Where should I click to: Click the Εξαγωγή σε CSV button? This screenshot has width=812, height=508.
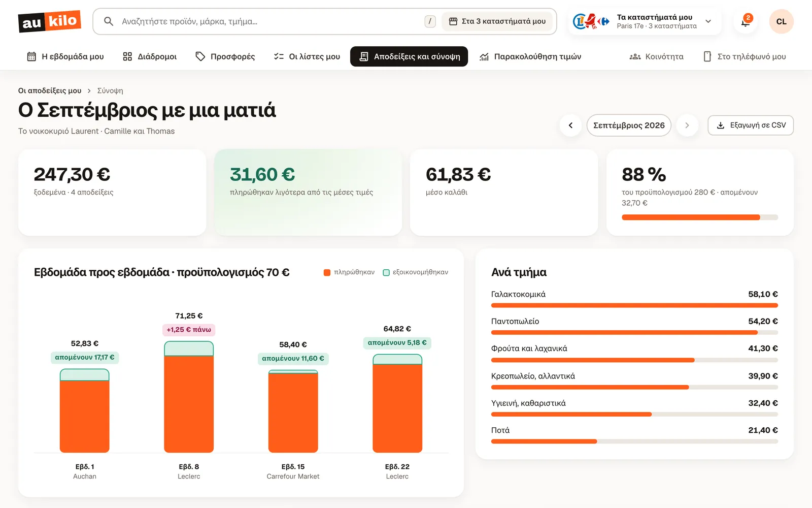(751, 125)
